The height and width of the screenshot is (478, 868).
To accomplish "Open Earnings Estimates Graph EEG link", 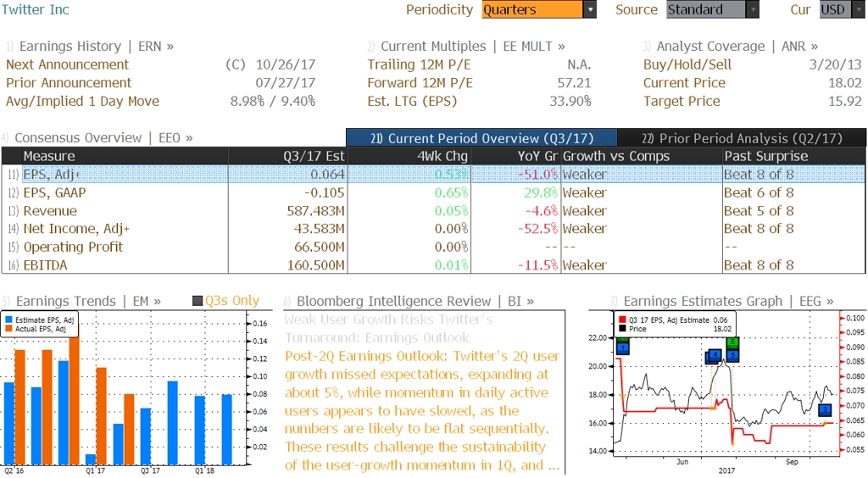I will tap(728, 301).
